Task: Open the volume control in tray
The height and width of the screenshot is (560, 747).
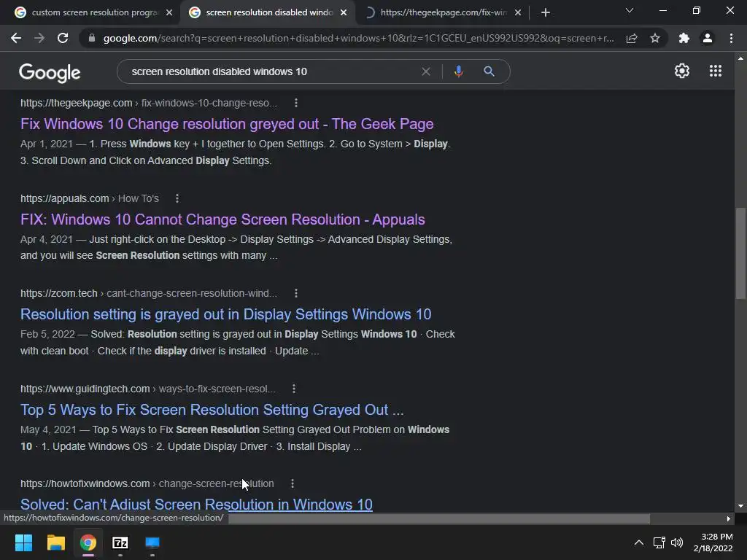Action: point(677,542)
